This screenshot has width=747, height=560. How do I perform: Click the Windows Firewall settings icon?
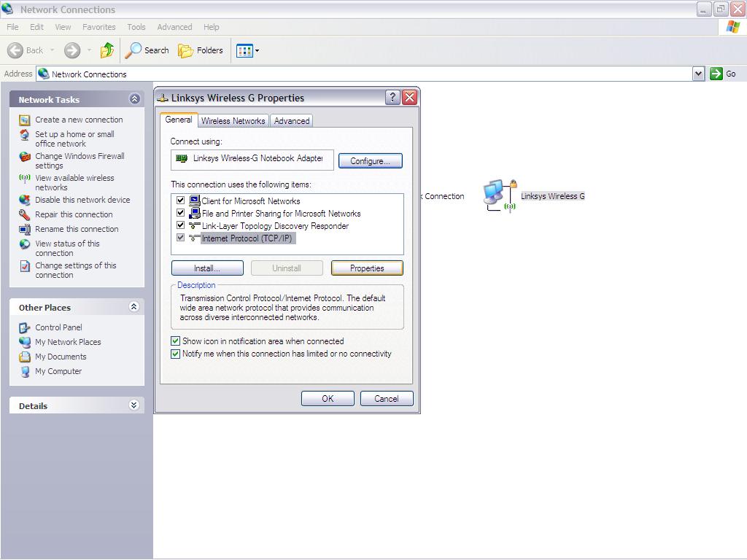click(x=25, y=157)
